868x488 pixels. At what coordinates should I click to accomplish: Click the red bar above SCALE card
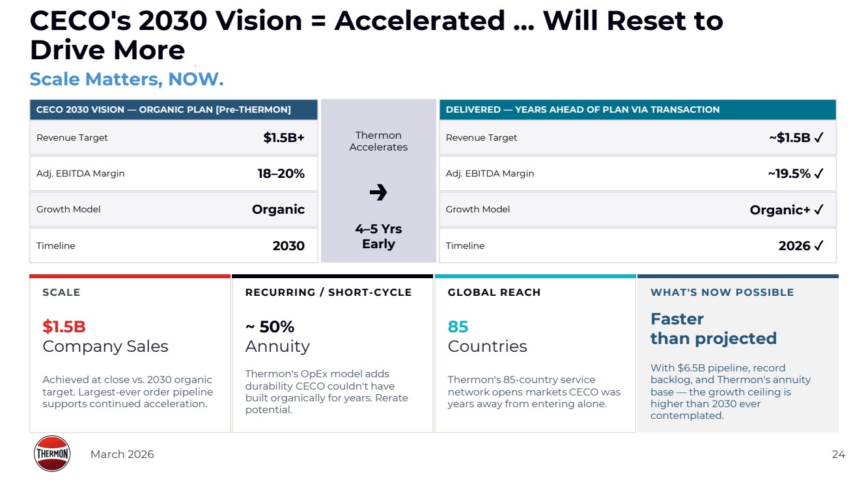130,276
